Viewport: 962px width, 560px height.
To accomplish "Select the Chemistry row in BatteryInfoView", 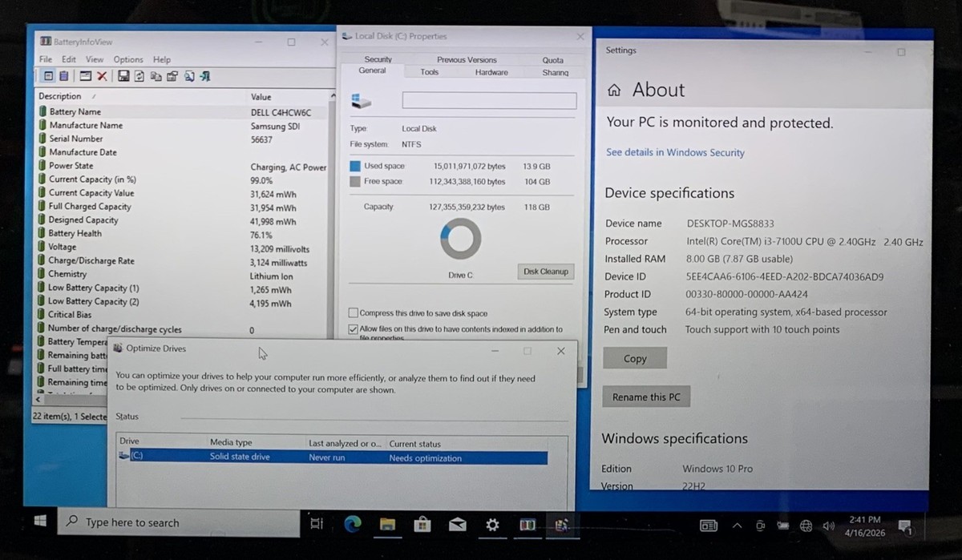I will [182, 274].
